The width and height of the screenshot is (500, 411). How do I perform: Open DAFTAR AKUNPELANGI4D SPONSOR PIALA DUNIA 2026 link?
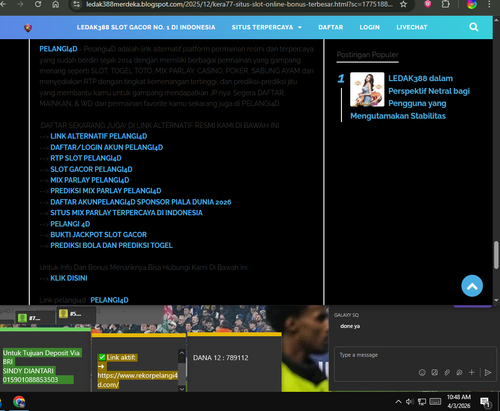point(141,202)
